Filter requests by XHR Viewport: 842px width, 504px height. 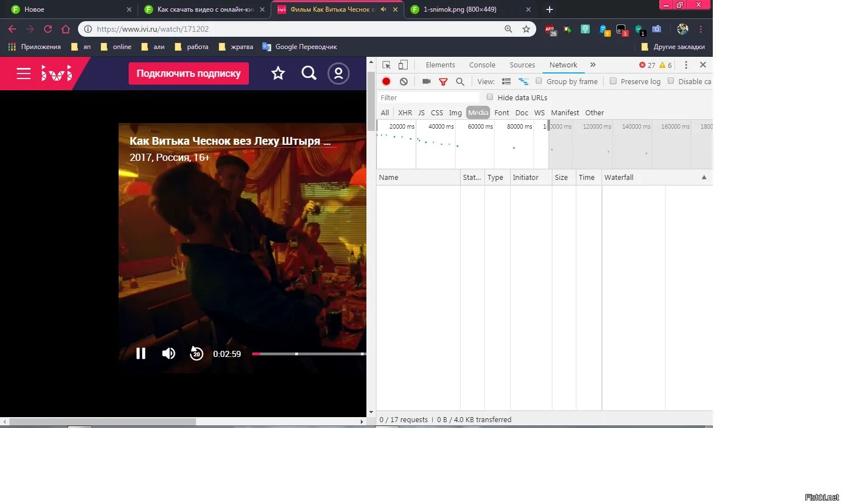405,112
